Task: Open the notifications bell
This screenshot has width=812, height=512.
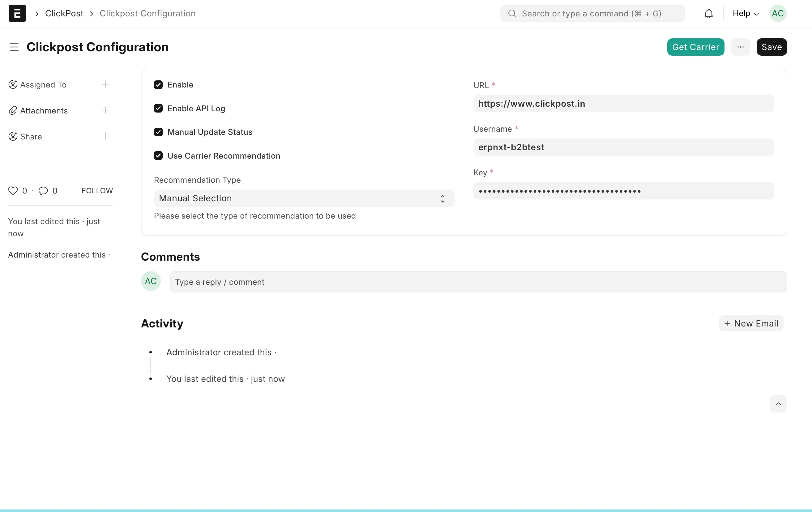Action: coord(708,14)
